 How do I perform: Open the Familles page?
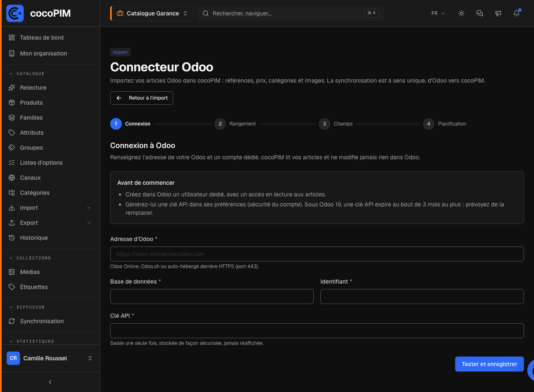click(50, 118)
